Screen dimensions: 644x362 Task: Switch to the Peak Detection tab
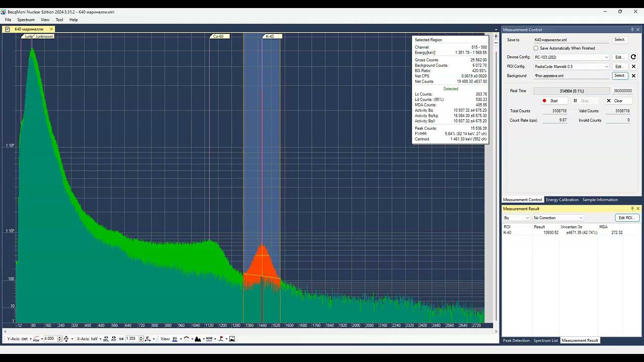pyautogui.click(x=517, y=340)
